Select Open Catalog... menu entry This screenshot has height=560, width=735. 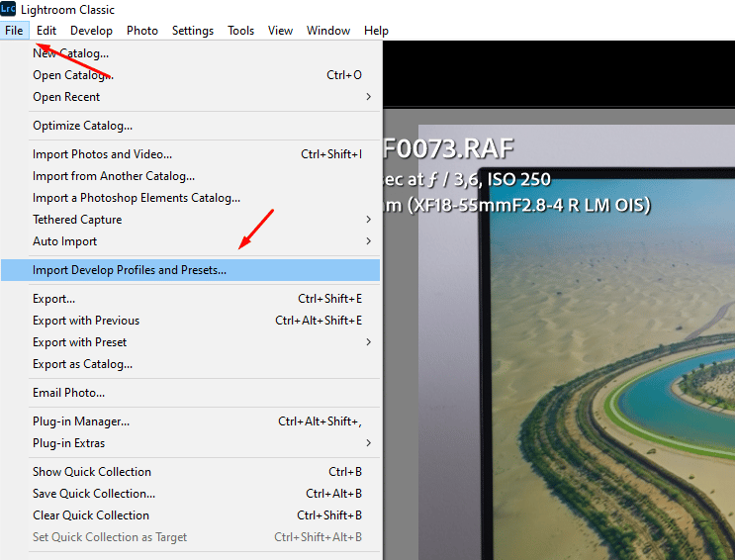[x=190, y=75]
